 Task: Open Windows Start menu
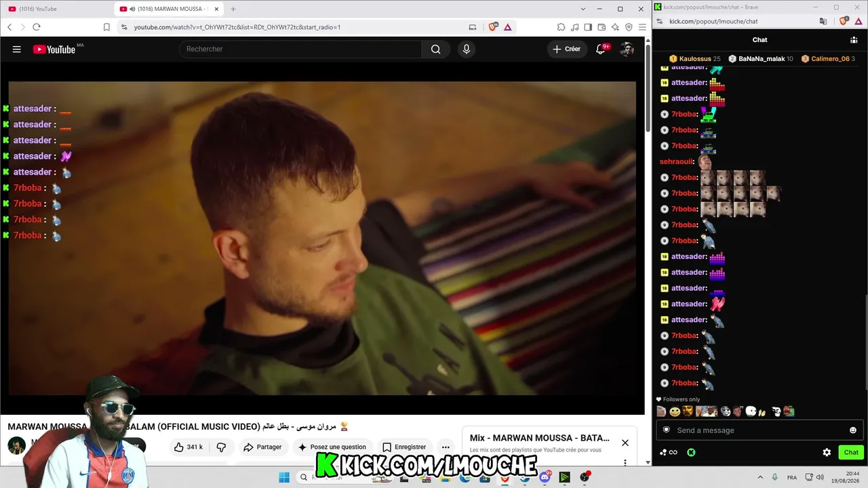click(x=284, y=477)
